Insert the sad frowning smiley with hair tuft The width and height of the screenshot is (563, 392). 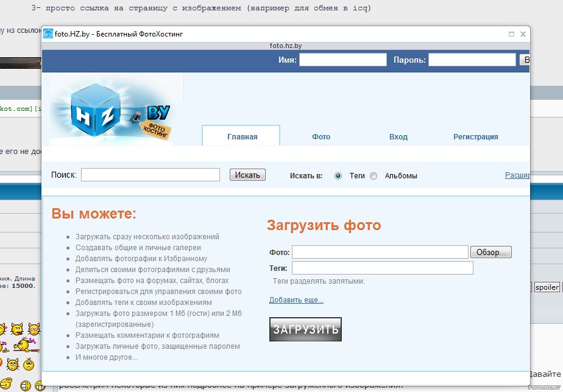tap(29, 364)
